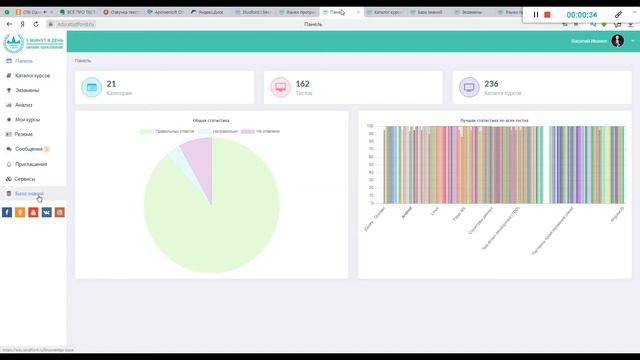Click the pie chart title text
Image resolution: width=640 pixels, height=360 pixels.
(x=211, y=120)
